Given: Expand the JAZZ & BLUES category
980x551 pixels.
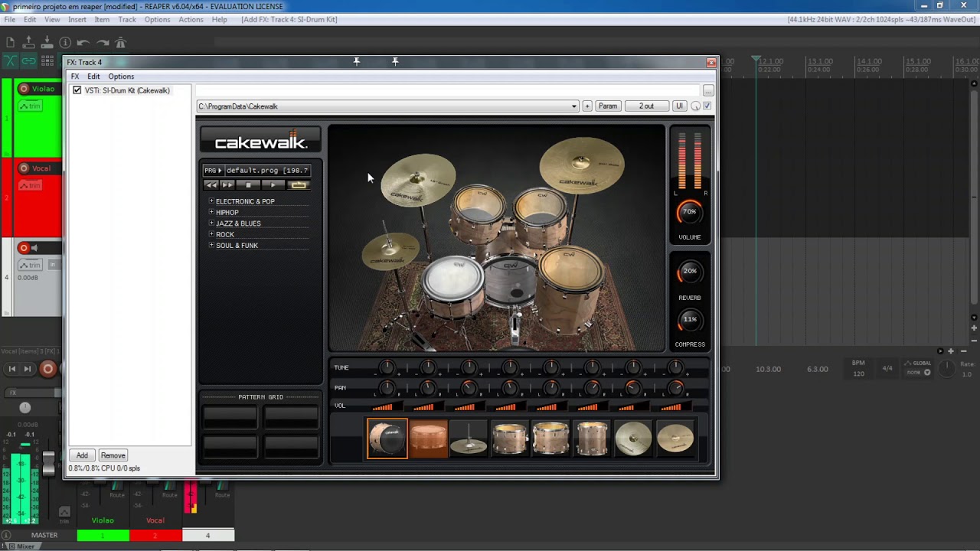Looking at the screenshot, I should point(211,223).
